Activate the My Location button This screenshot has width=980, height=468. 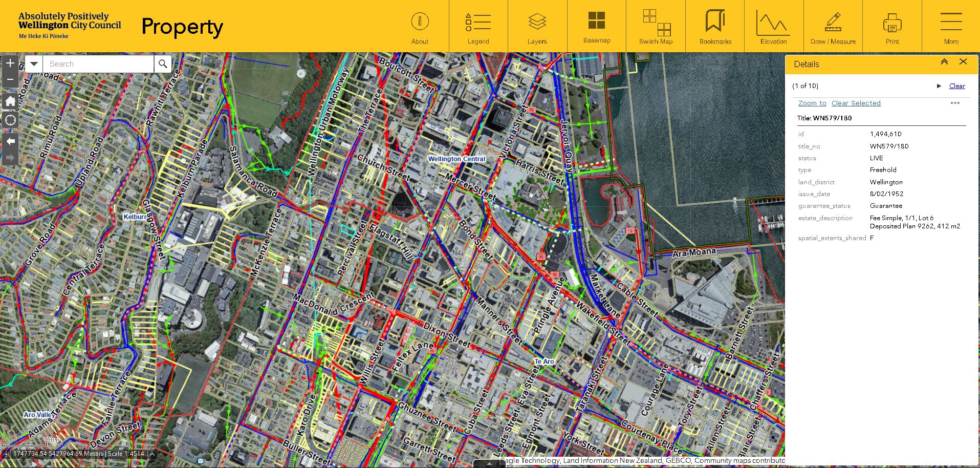[x=10, y=120]
